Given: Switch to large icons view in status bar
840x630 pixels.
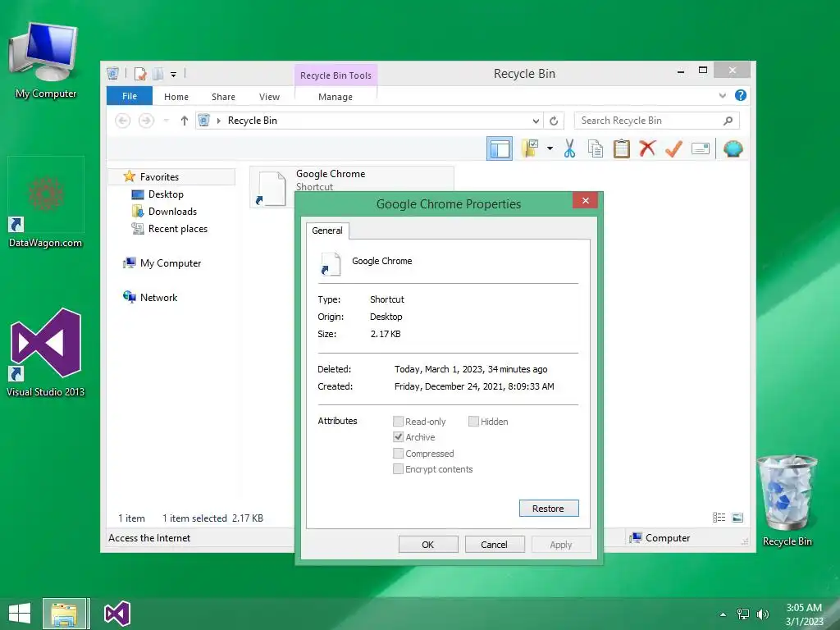Looking at the screenshot, I should 737,518.
